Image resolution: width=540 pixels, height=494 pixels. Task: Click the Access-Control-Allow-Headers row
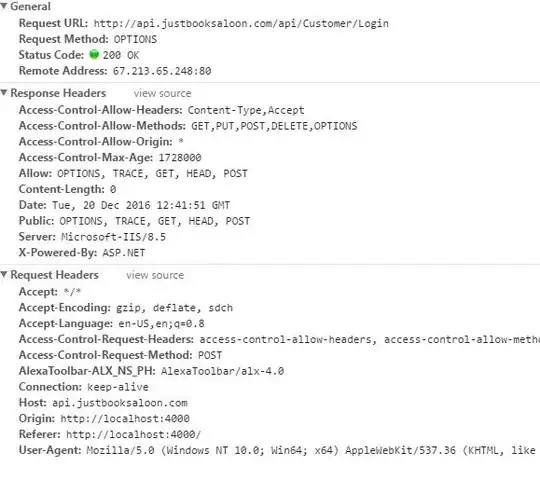tap(162, 110)
